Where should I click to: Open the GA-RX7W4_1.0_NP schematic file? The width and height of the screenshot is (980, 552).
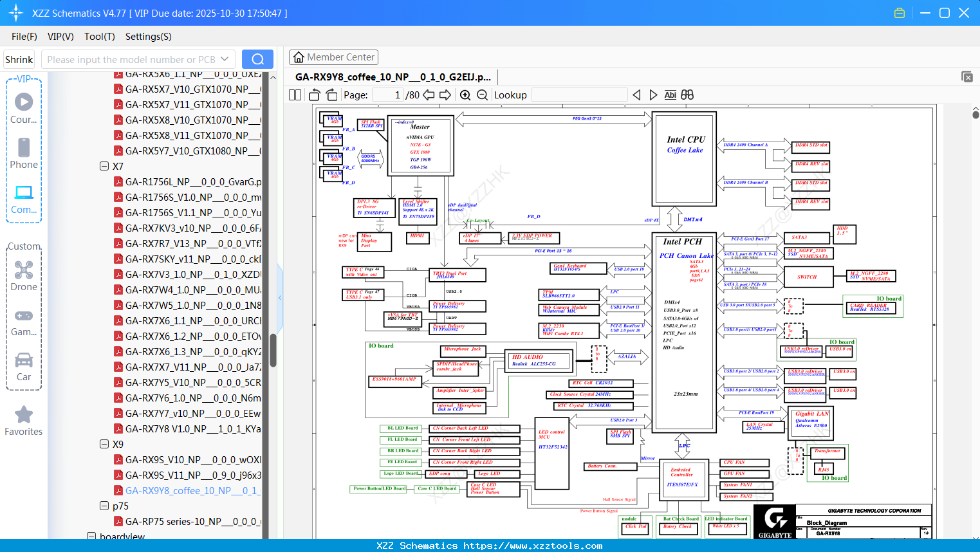click(193, 290)
